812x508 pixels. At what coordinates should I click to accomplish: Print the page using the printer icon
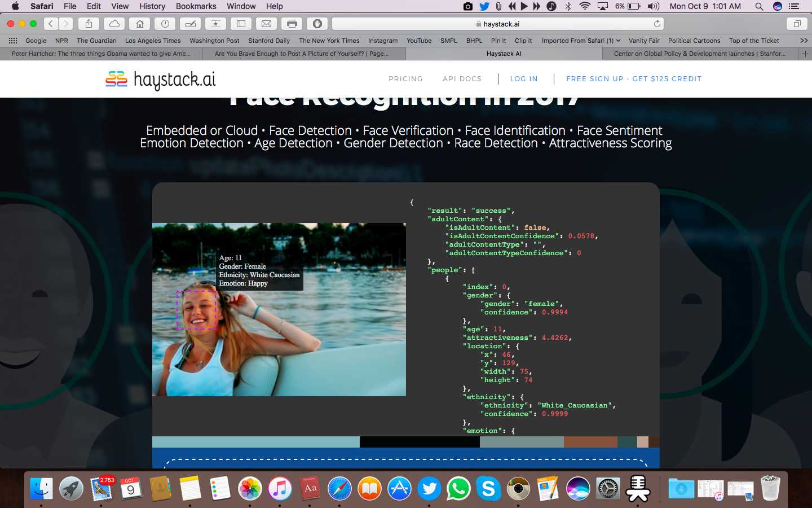click(x=292, y=24)
